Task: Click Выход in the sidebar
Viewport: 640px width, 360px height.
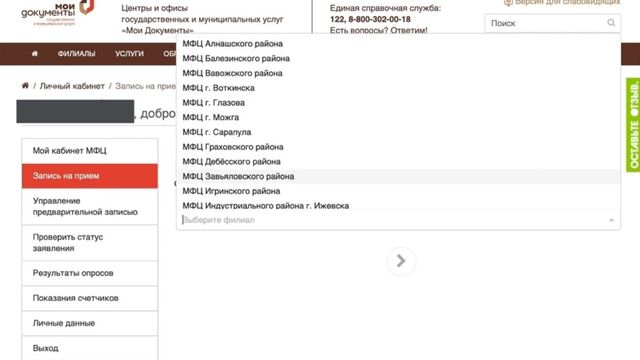Action: coord(90,348)
